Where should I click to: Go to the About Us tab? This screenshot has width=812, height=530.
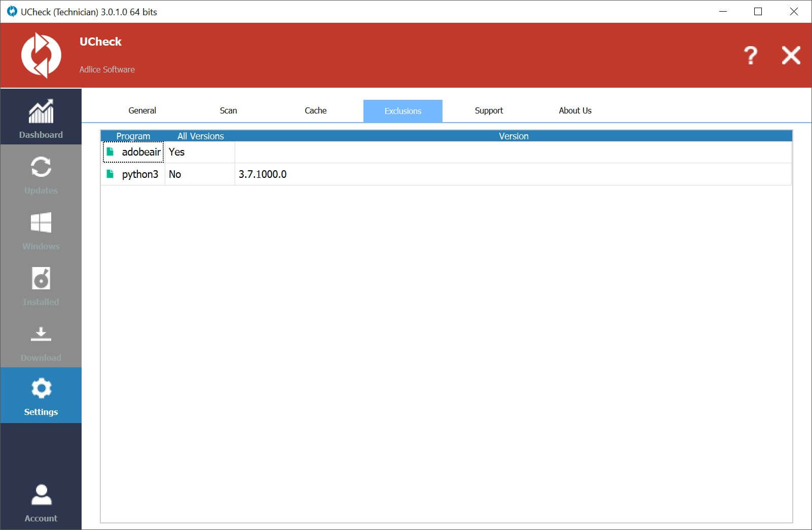(575, 110)
